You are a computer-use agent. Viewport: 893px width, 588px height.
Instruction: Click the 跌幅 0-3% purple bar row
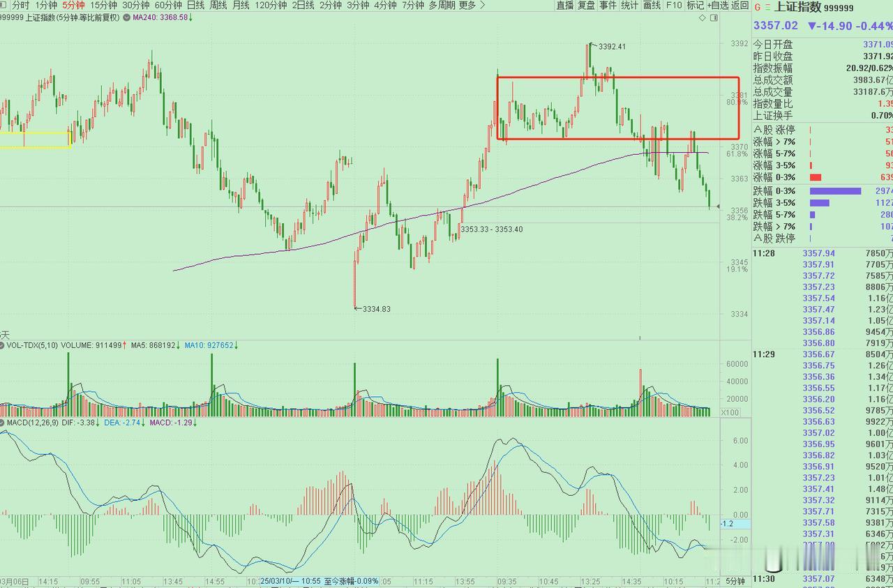pyautogui.click(x=823, y=190)
